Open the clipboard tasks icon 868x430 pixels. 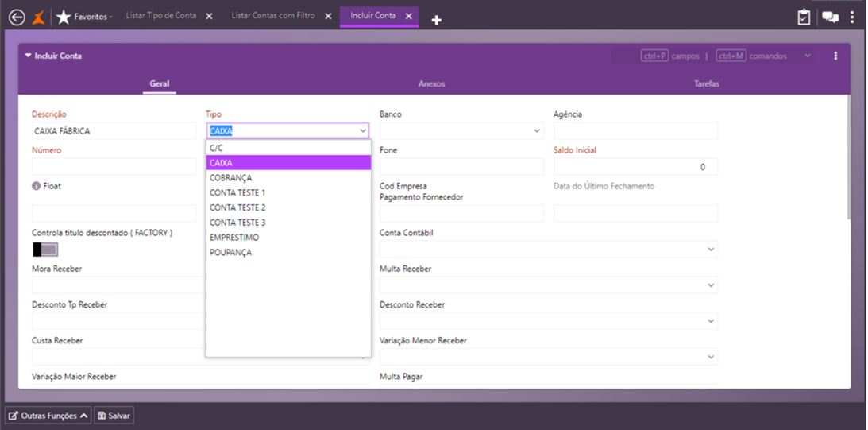pos(804,17)
